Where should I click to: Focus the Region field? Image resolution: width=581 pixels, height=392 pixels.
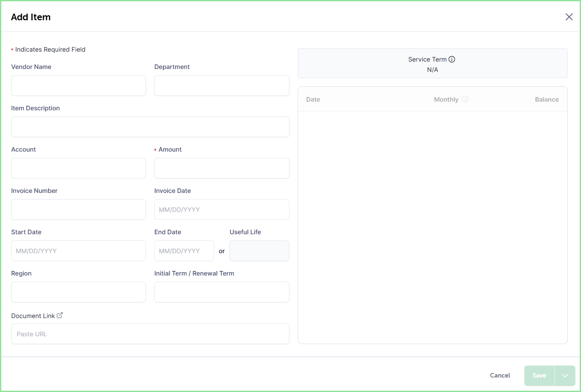point(79,292)
